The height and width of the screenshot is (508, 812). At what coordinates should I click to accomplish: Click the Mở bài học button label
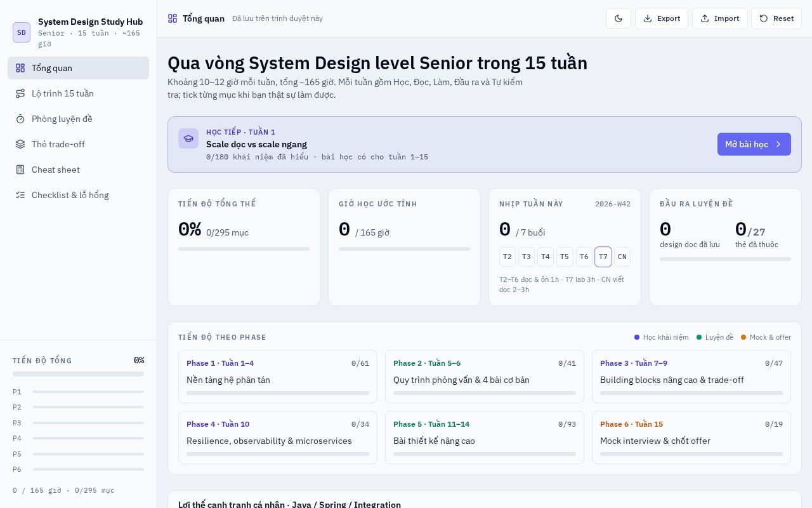click(x=747, y=144)
